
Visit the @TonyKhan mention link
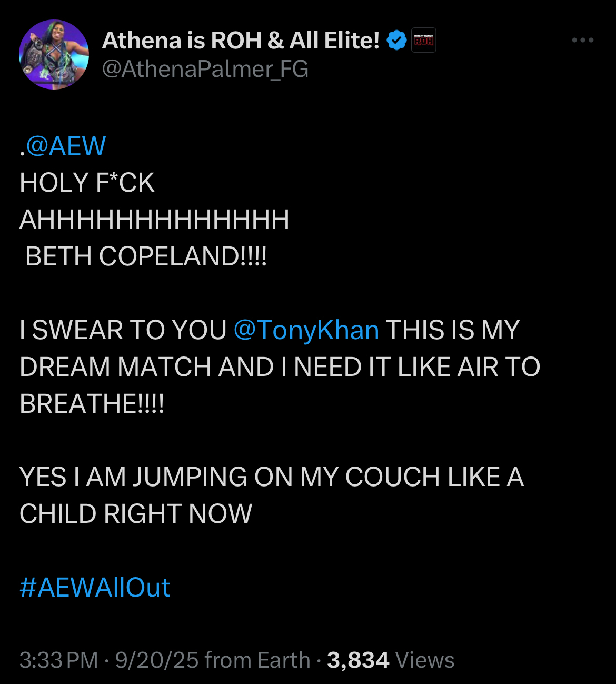(x=306, y=330)
